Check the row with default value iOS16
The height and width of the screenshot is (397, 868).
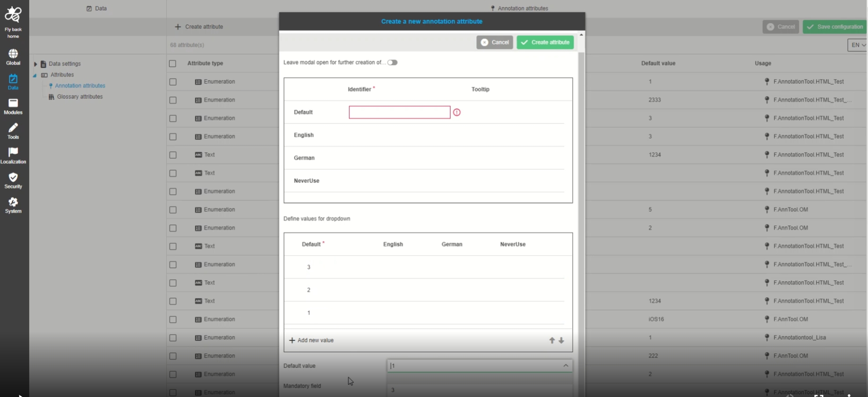tap(173, 319)
